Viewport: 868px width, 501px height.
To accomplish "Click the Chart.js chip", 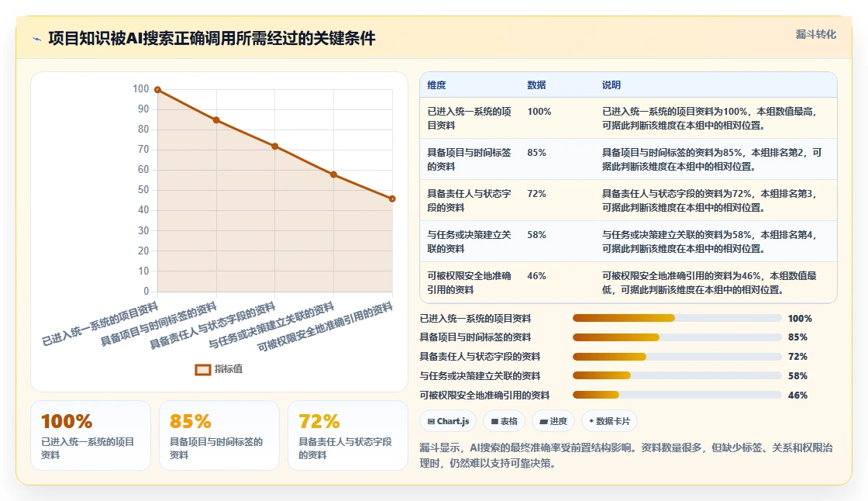I will click(449, 421).
